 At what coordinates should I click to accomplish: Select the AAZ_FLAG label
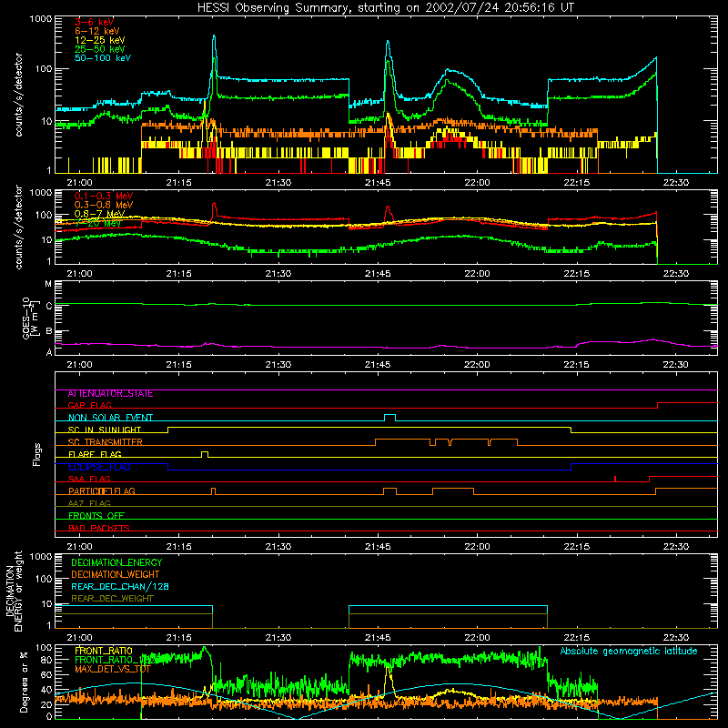coord(89,503)
